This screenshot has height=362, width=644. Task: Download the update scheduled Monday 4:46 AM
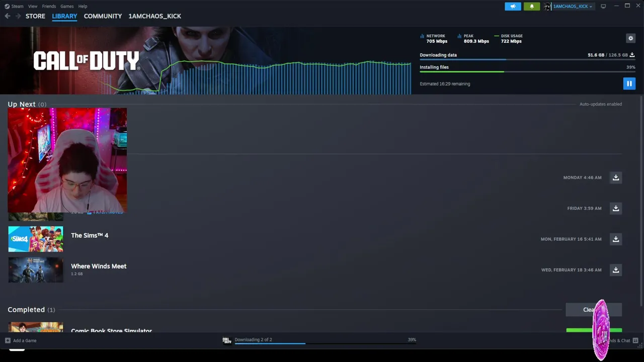pyautogui.click(x=615, y=177)
